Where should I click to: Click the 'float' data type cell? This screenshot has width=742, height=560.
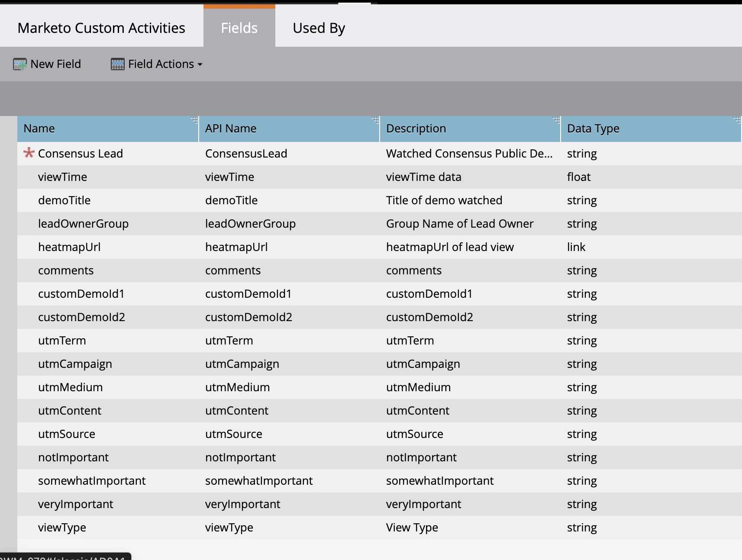point(579,177)
